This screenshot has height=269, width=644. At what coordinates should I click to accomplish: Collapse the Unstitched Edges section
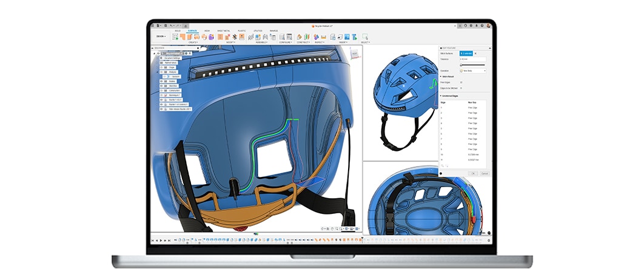[441, 96]
